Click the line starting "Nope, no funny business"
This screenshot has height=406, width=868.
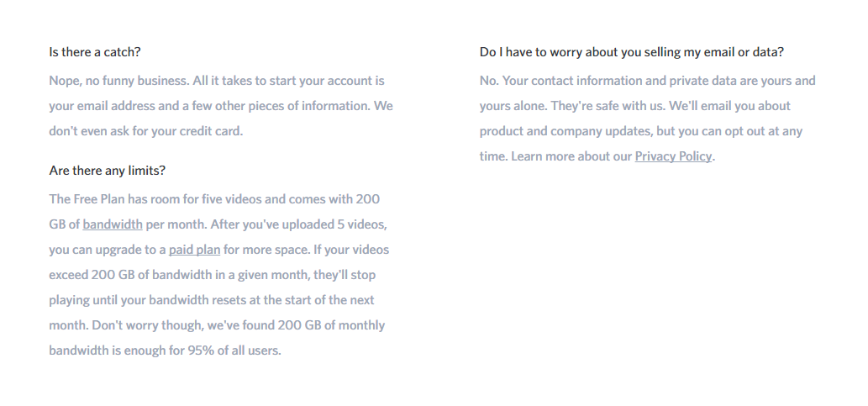point(217,81)
